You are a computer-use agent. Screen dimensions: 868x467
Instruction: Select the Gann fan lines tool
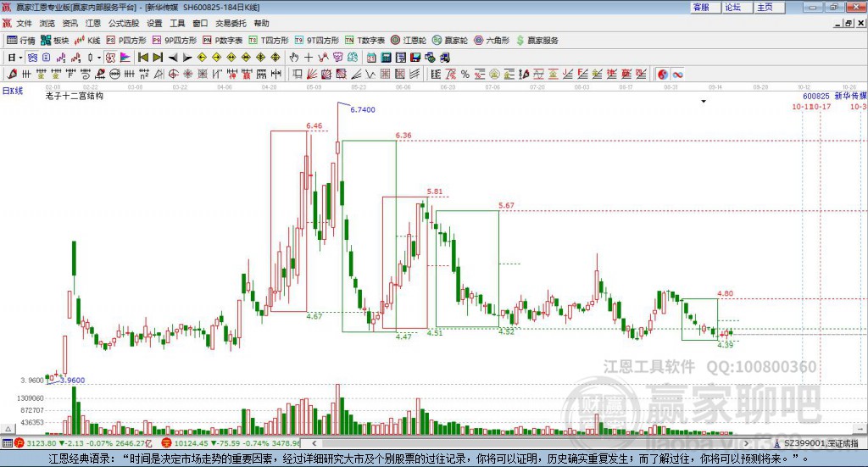[312, 74]
